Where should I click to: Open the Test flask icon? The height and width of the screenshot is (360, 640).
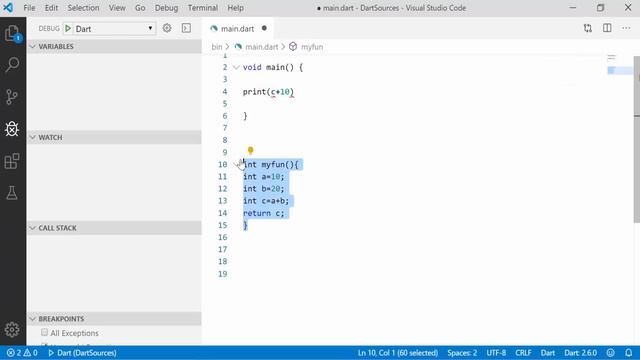[12, 193]
